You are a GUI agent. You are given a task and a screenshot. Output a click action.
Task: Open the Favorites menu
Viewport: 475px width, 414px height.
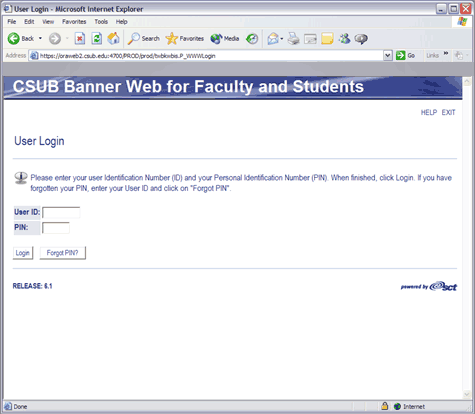74,22
